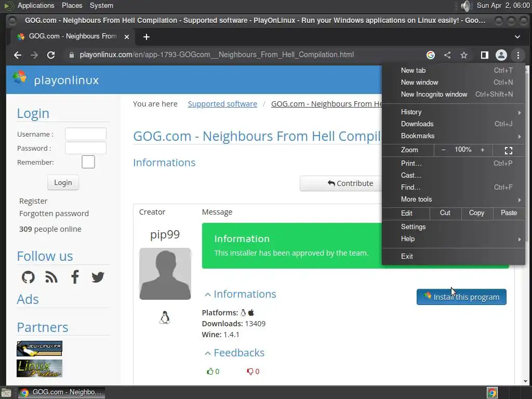Reload the page with the refresh icon

[x=51, y=55]
